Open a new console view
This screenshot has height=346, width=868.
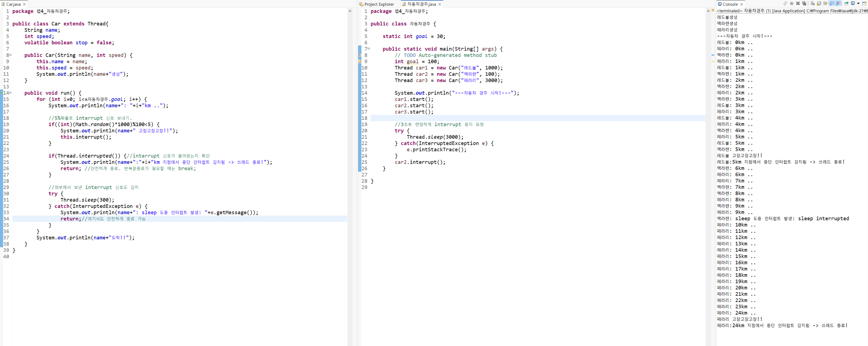pos(864,3)
